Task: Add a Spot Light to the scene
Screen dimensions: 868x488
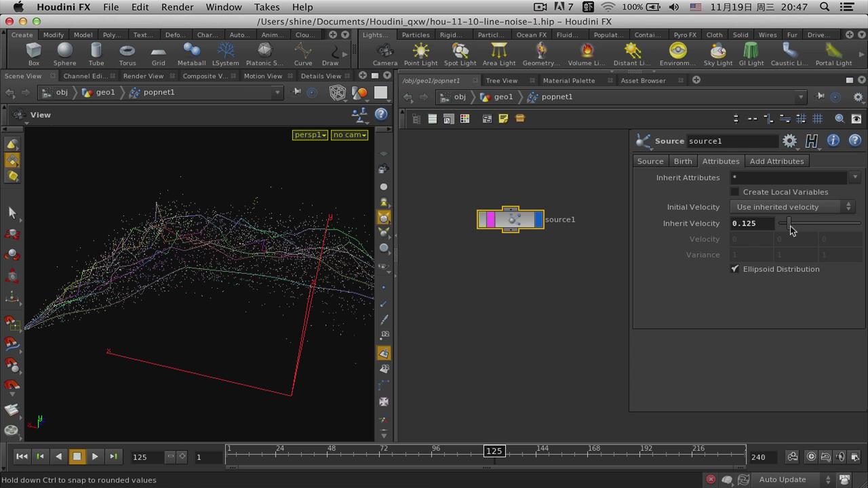Action: tap(460, 54)
